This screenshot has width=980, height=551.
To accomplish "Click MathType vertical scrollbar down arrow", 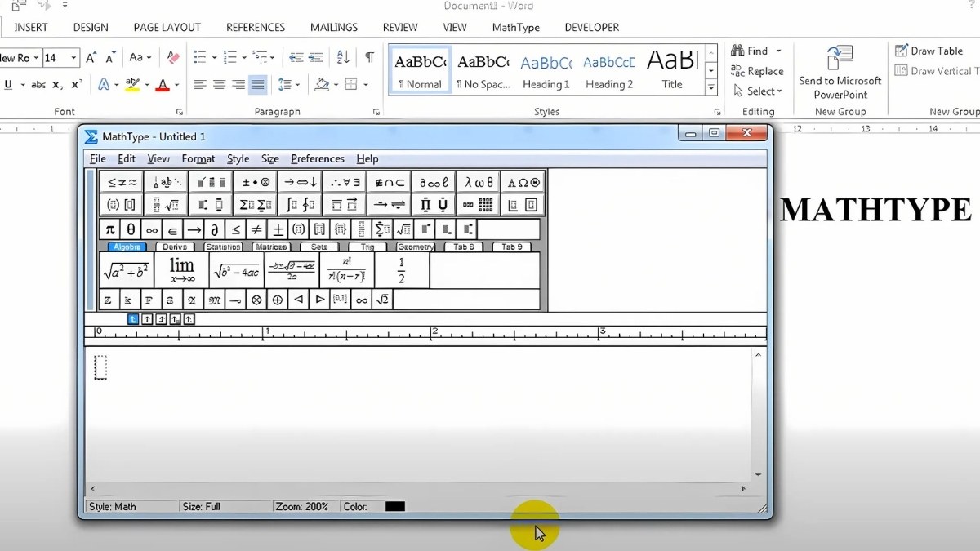I will click(x=758, y=474).
